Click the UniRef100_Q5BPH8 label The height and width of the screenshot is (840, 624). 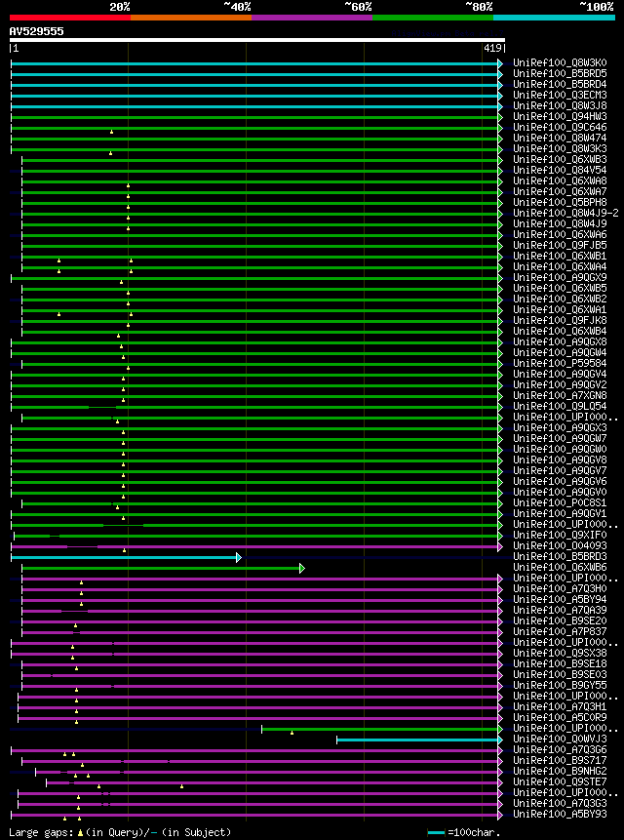[x=560, y=203]
